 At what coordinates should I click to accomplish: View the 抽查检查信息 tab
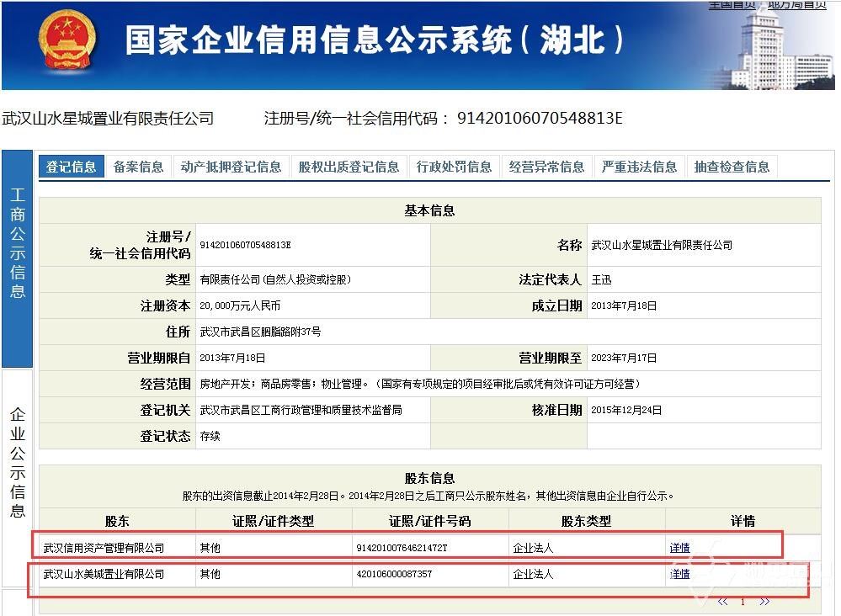[732, 166]
